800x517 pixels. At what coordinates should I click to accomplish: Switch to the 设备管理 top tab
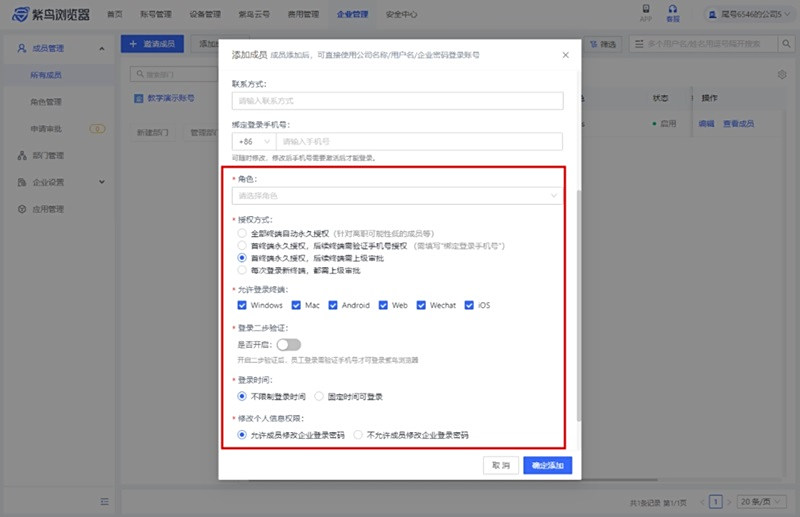pos(204,15)
